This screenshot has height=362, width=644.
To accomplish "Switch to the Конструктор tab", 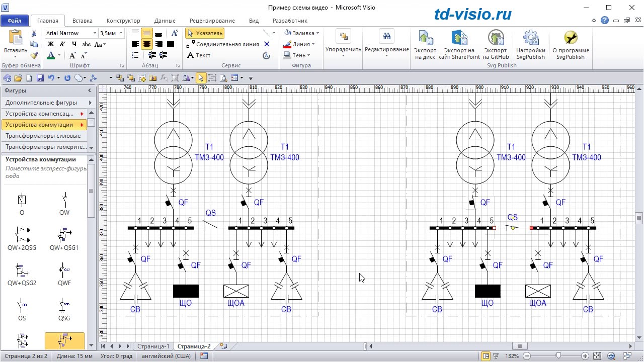I will pyautogui.click(x=123, y=21).
